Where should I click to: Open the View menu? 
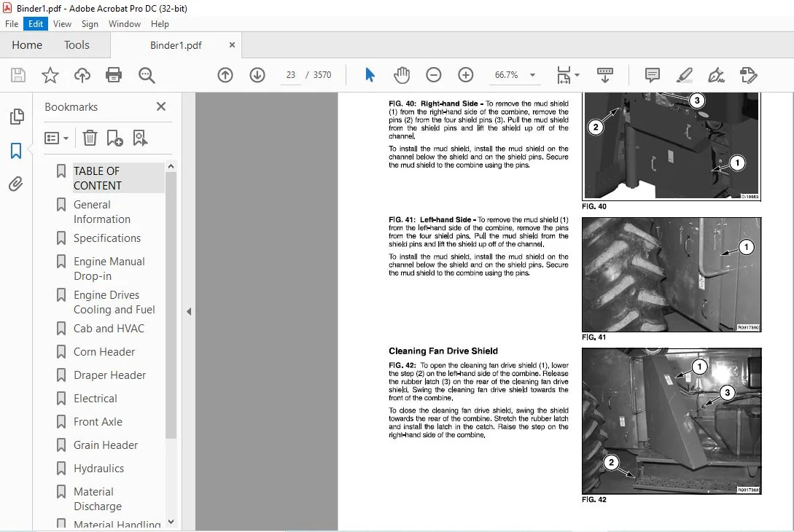[62, 24]
